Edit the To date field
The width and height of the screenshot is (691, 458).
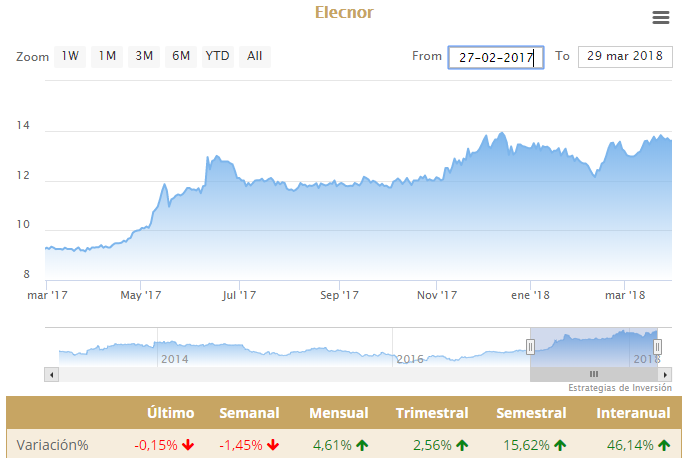click(x=625, y=57)
